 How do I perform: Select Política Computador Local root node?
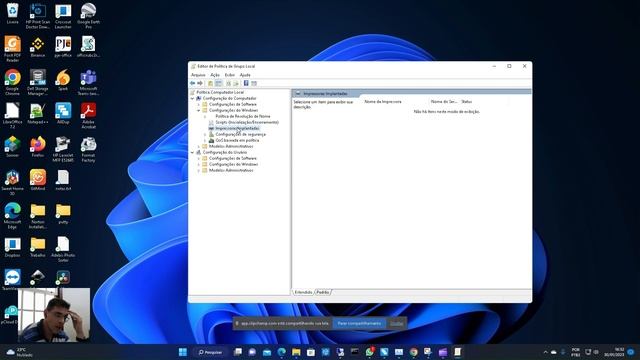coord(220,92)
